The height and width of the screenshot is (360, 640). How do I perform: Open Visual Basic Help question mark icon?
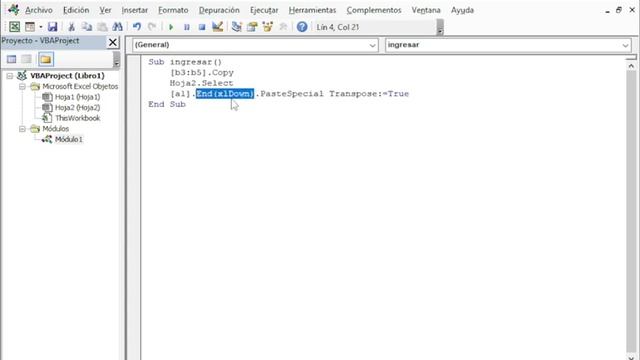(x=302, y=27)
